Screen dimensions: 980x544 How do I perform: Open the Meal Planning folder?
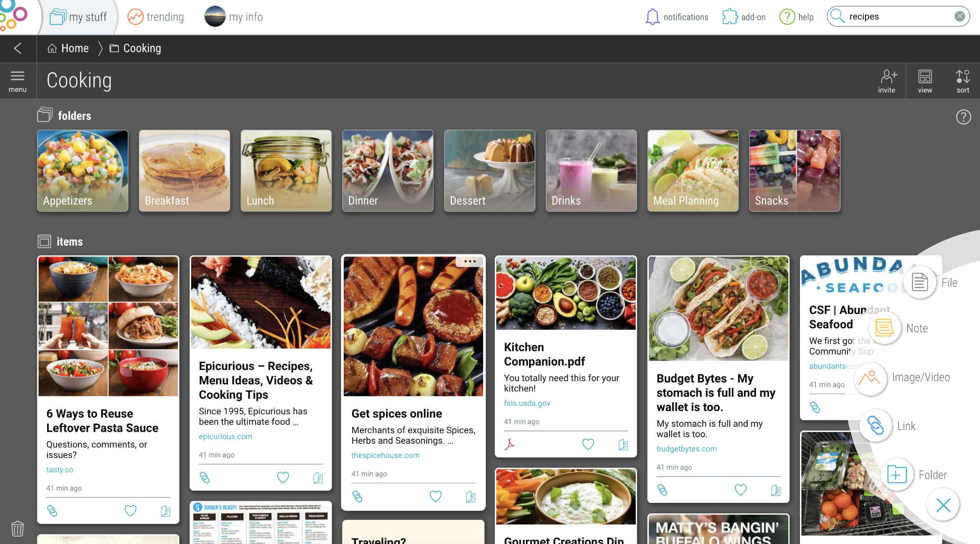pyautogui.click(x=693, y=171)
